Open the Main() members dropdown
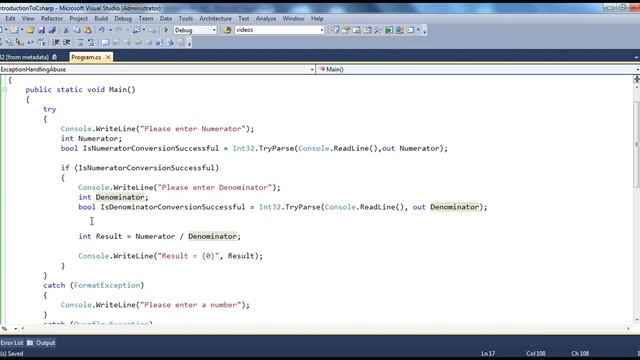Viewport: 640px width, 360px height. (638, 69)
